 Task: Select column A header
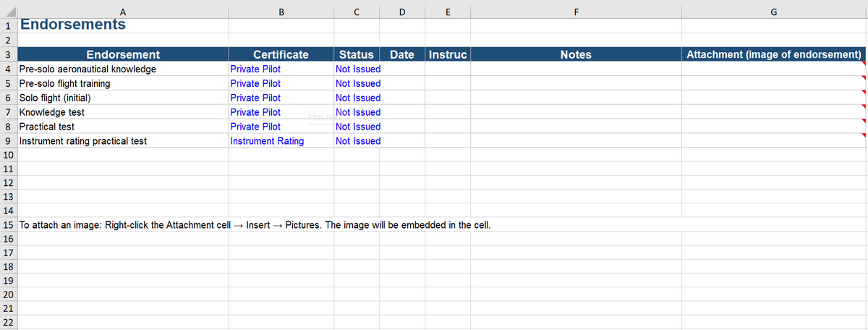coord(123,11)
